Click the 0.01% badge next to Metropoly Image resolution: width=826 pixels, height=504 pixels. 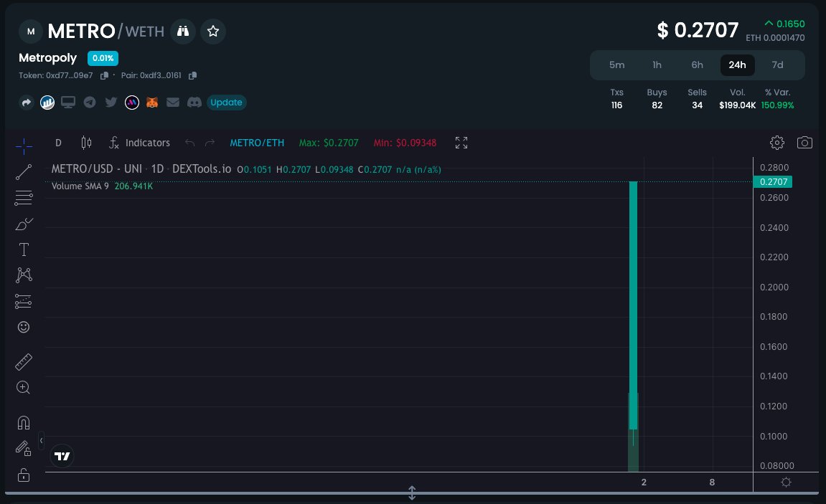103,58
